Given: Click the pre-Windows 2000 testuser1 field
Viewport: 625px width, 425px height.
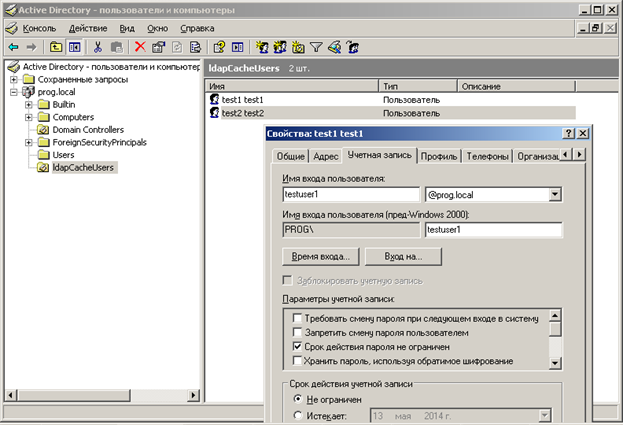Looking at the screenshot, I should [x=493, y=230].
